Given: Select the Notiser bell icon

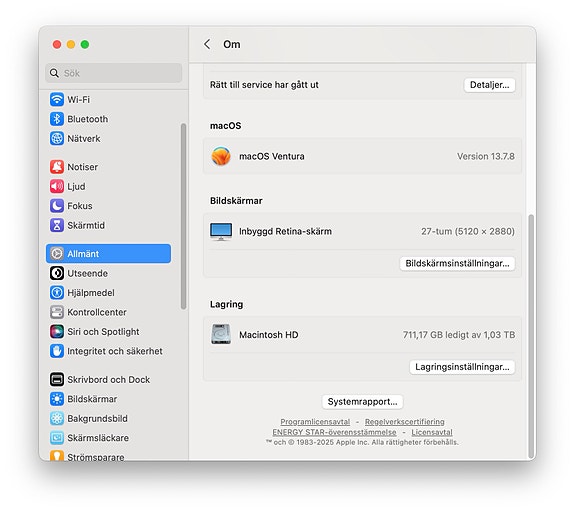Looking at the screenshot, I should point(57,167).
